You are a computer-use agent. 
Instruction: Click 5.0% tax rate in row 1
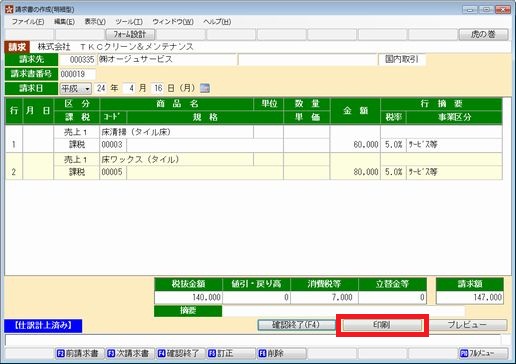[x=393, y=145]
